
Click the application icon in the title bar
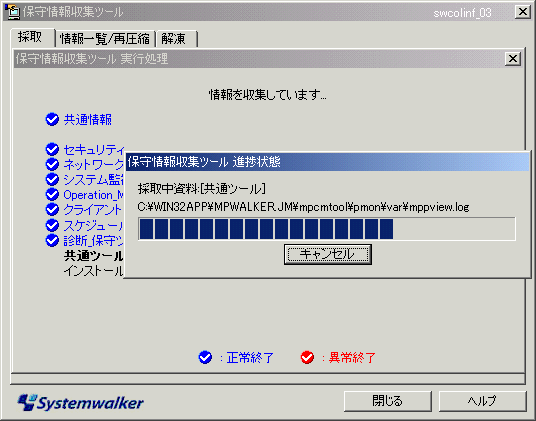click(x=12, y=12)
